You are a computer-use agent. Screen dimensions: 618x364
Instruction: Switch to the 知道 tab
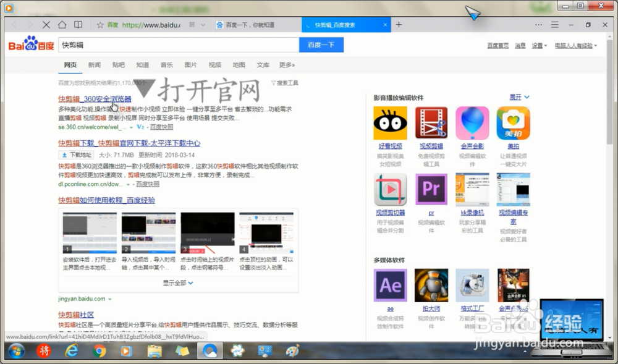(142, 65)
